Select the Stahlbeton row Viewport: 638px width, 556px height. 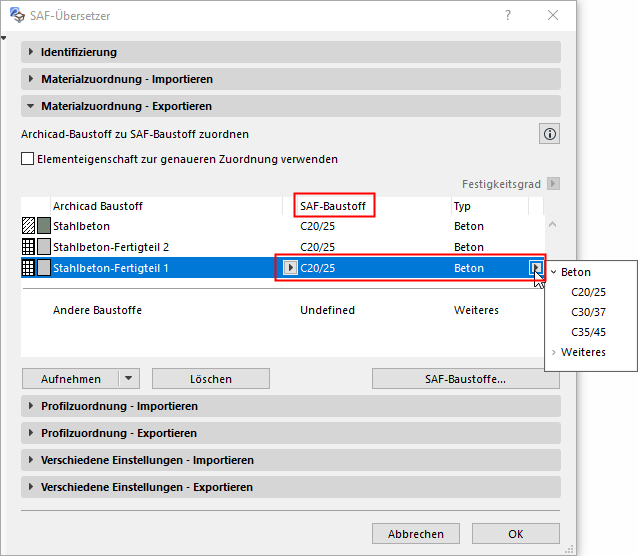click(x=282, y=225)
